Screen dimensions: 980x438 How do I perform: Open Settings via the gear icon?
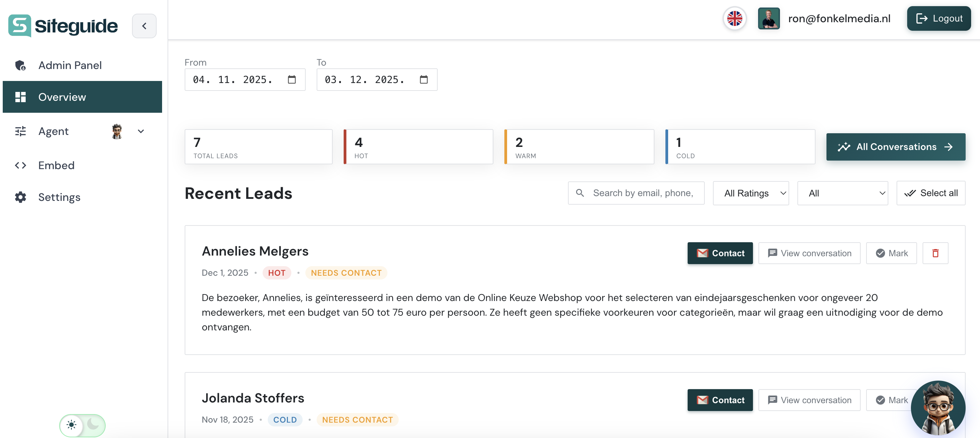click(x=20, y=197)
